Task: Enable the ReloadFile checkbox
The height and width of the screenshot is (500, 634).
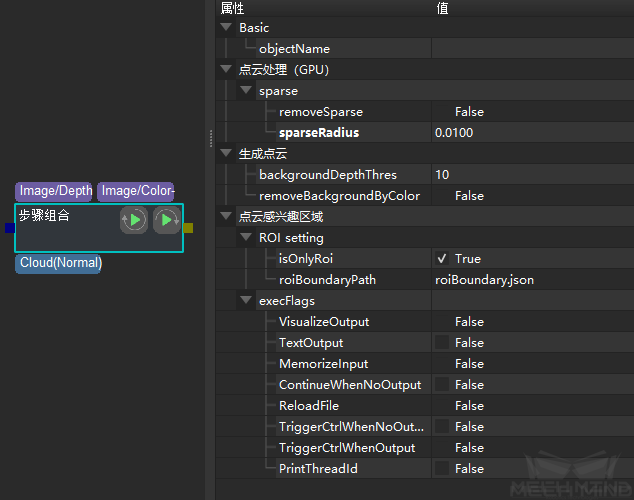Action: pos(442,406)
